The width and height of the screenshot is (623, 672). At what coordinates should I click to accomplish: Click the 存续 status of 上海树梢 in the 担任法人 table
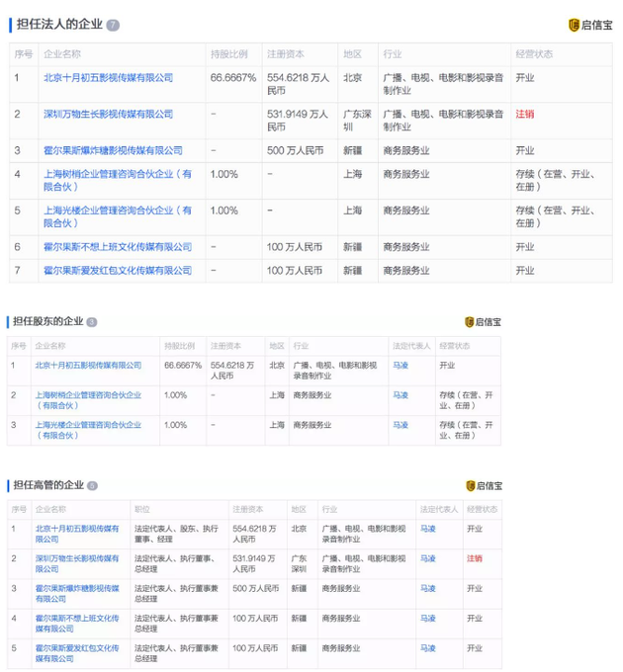[555, 181]
